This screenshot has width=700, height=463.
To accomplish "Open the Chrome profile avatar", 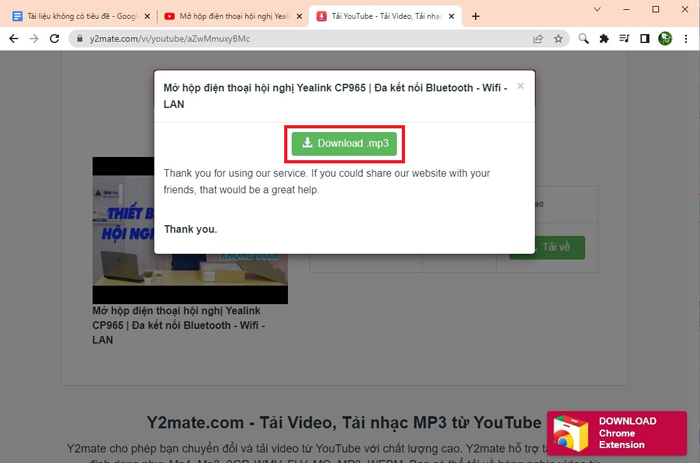I will (665, 39).
